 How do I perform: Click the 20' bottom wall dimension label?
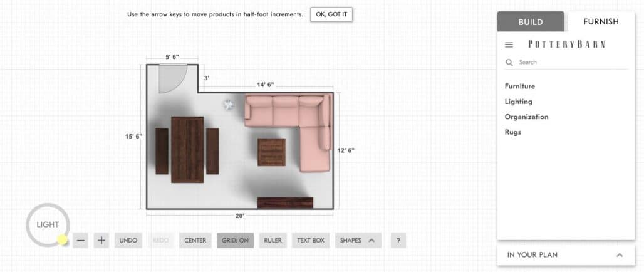pyautogui.click(x=240, y=216)
